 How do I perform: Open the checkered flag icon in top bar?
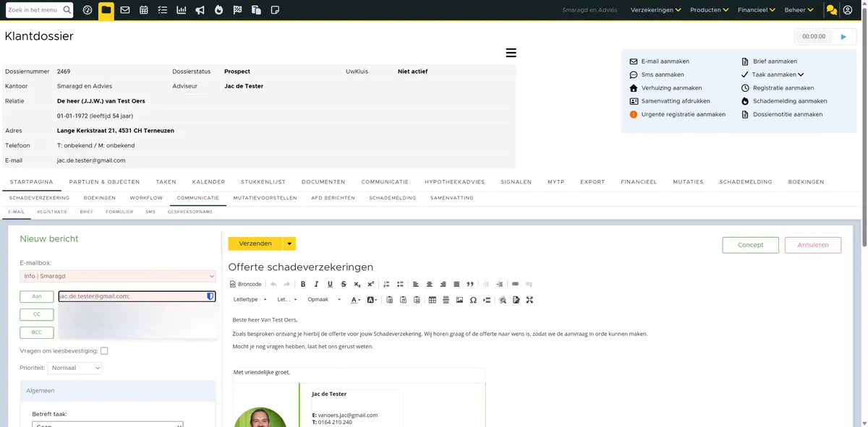tap(238, 10)
